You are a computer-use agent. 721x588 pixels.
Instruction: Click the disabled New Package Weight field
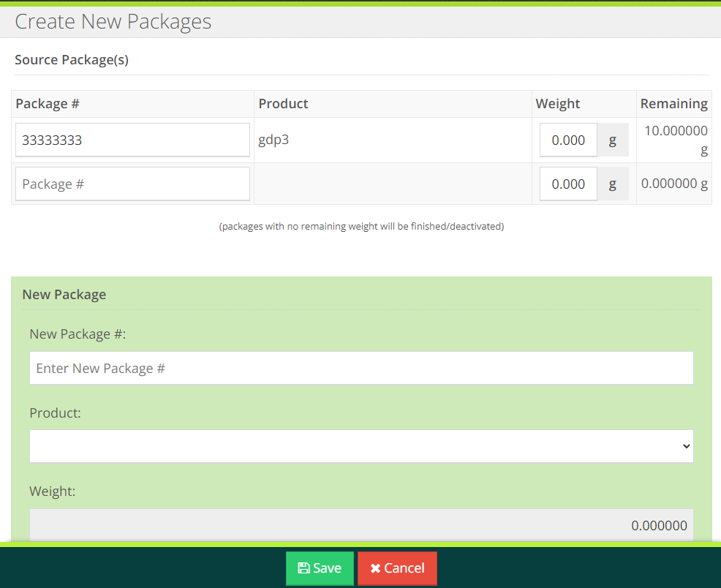(361, 525)
